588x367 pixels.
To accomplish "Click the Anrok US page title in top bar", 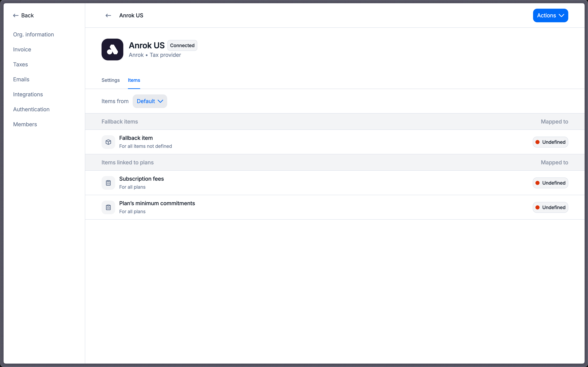I will click(x=131, y=15).
